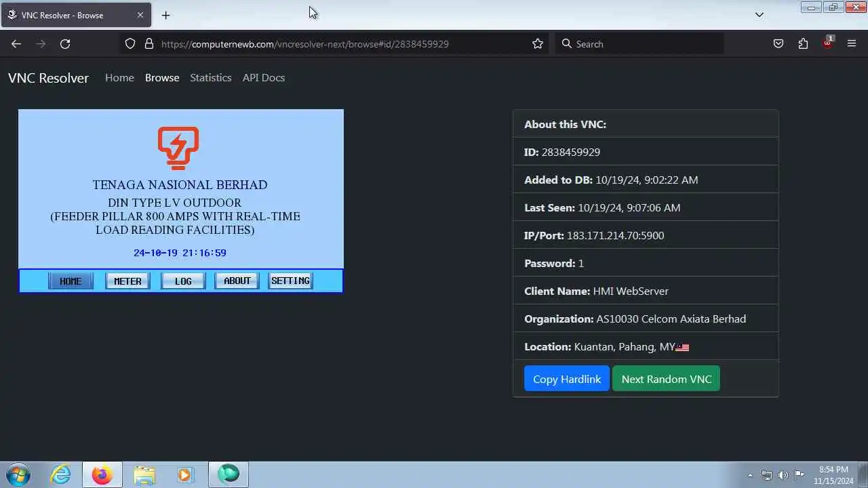Click the Tenaga Nasional lightning logo

(178, 148)
